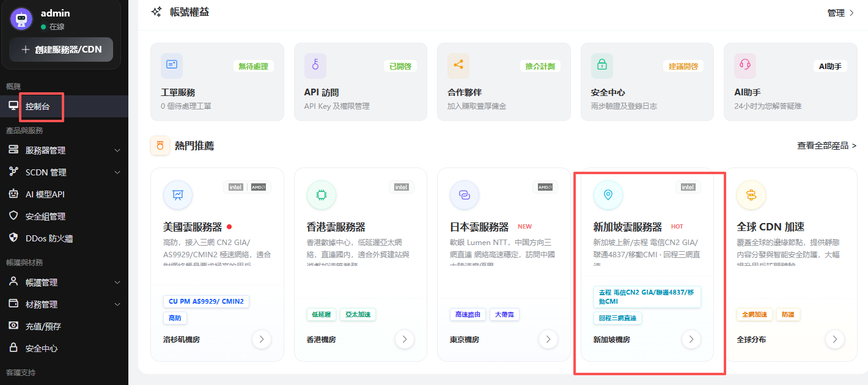Image resolution: width=868 pixels, height=385 pixels.
Task: Open the 東京機房 arrow button
Action: (x=548, y=339)
